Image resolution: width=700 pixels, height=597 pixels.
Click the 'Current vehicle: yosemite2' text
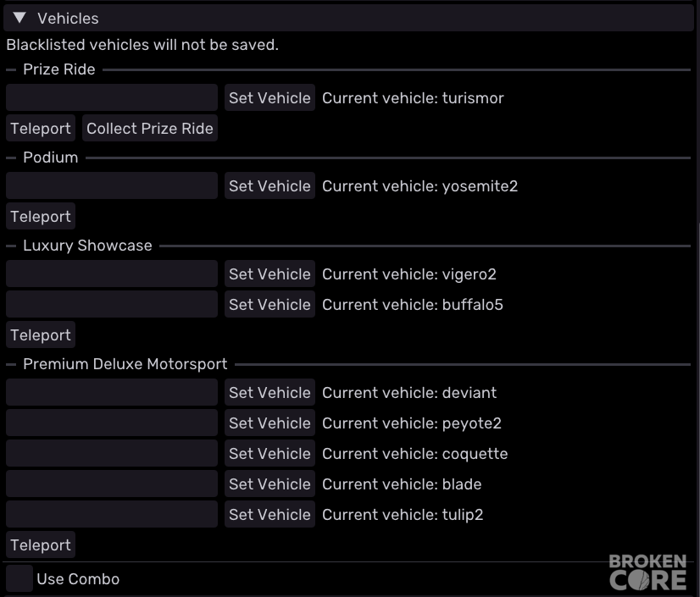tap(420, 186)
